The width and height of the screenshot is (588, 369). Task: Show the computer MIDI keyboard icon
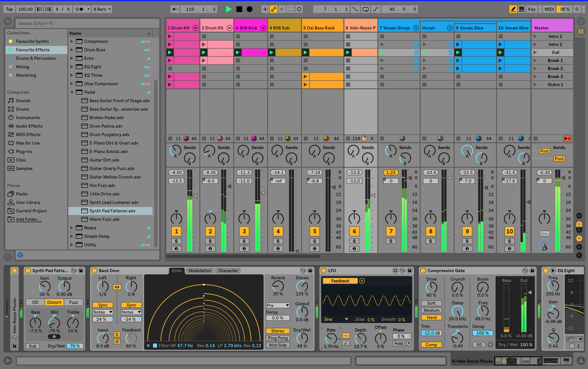[521, 9]
